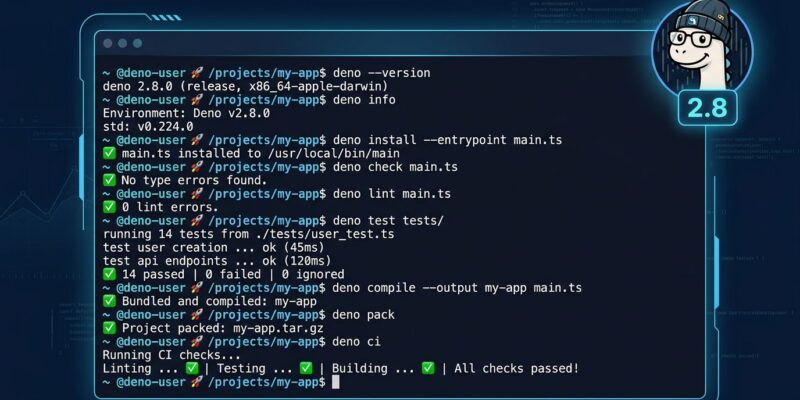
Task: Click the 'deno ci' command text
Action: pyautogui.click(x=357, y=341)
